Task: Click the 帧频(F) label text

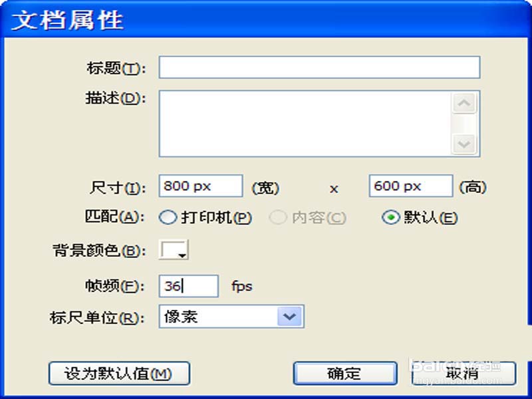Action: 115,286
